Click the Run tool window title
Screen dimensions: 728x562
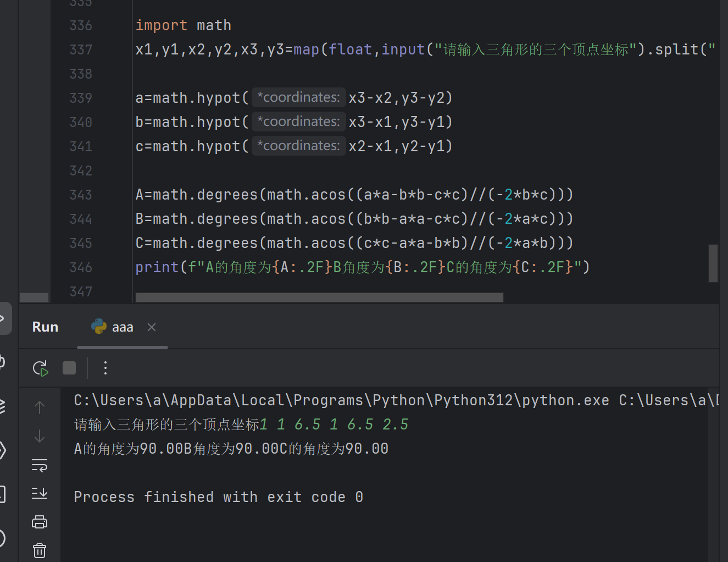[45, 326]
